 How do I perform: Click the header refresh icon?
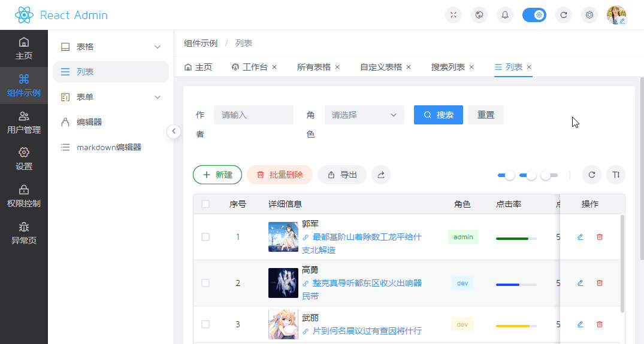(x=563, y=15)
